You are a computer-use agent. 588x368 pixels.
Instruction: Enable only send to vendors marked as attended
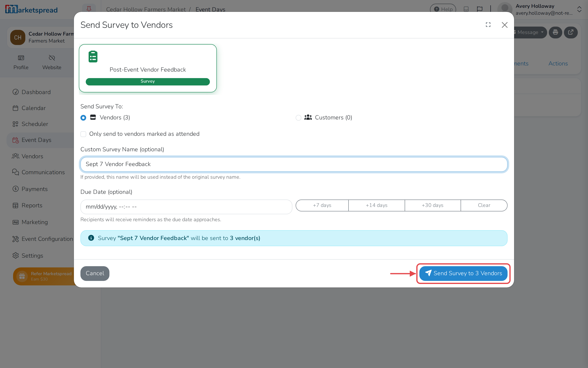coord(83,134)
